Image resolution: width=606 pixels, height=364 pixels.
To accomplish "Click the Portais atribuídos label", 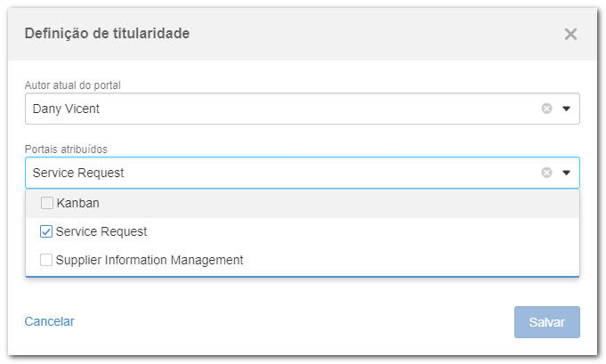I will (66, 150).
